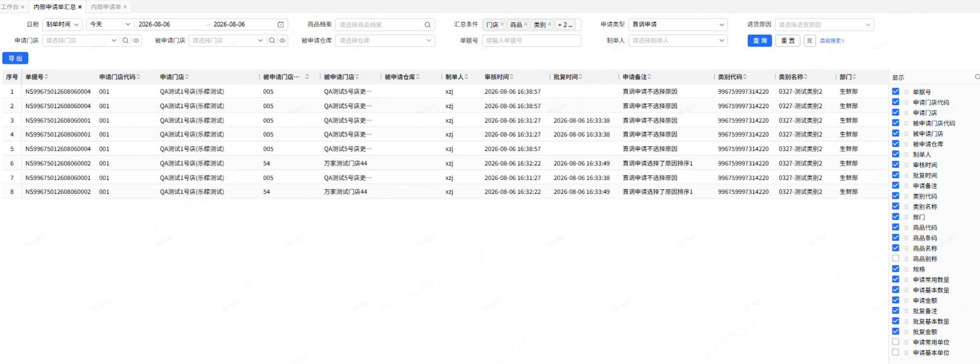Click 0327-测试类别2 in row 5
This screenshot has width=980, height=364.
tap(800, 149)
